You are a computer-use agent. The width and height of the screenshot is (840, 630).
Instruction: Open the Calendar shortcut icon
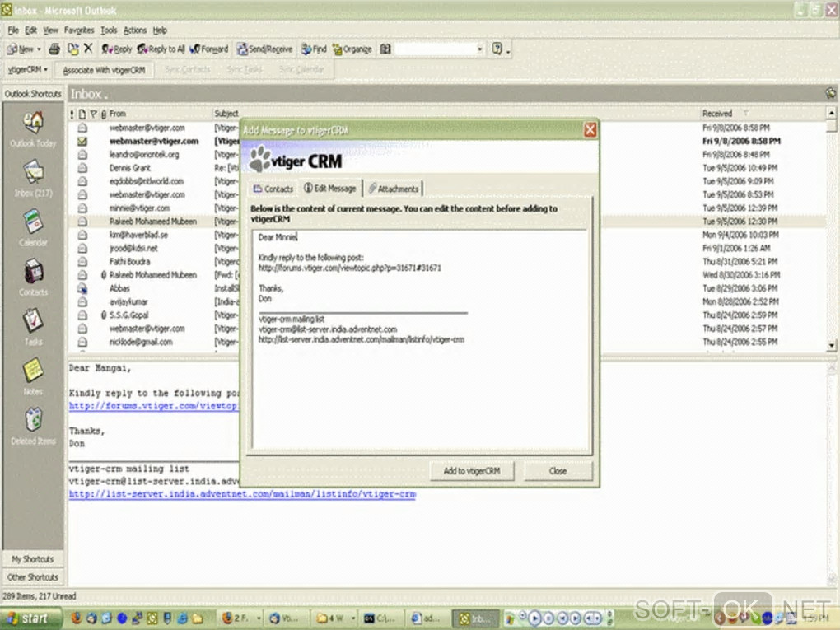pos(33,222)
